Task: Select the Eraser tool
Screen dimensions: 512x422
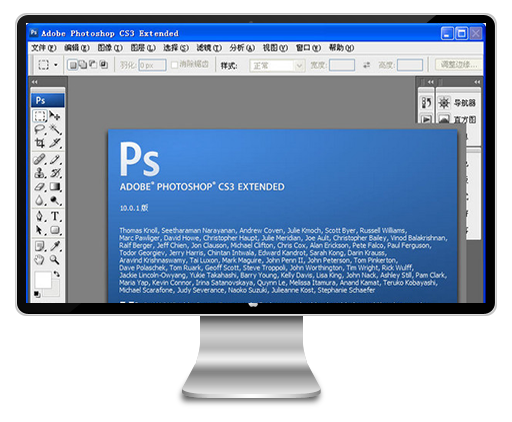Action: (x=40, y=187)
